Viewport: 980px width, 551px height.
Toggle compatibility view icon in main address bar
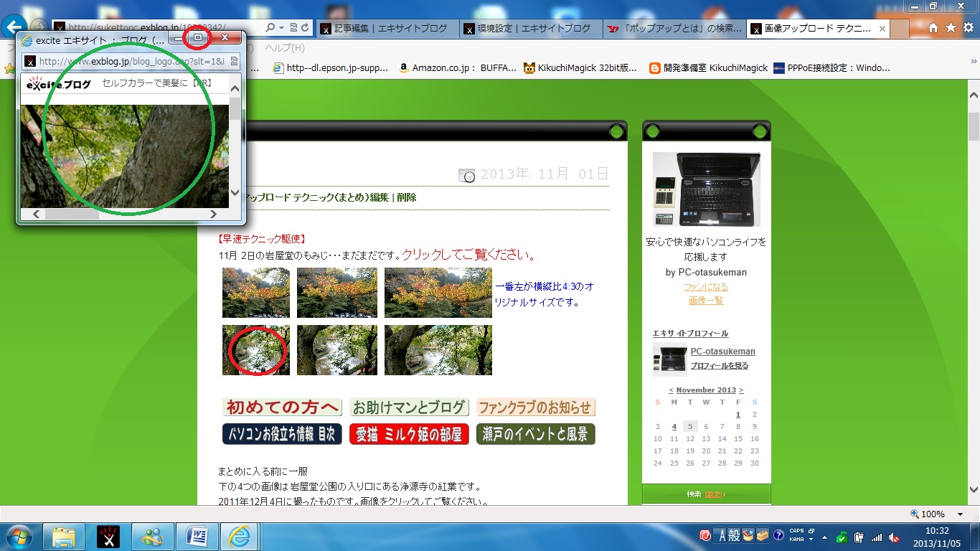(x=294, y=27)
